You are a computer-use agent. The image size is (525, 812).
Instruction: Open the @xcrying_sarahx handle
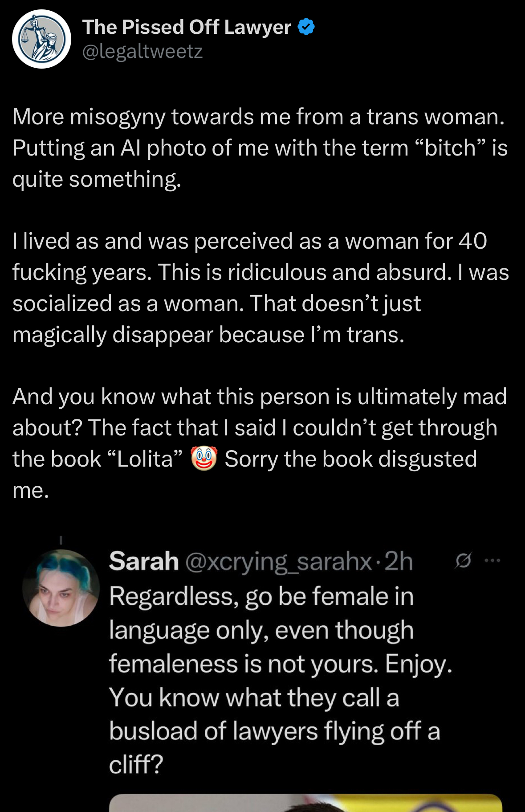coord(278,562)
